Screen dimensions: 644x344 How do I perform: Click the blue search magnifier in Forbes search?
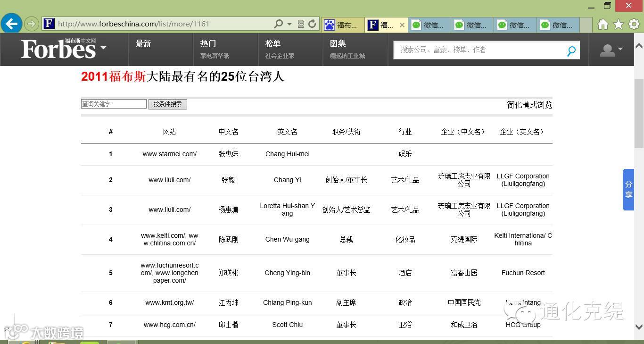click(571, 50)
